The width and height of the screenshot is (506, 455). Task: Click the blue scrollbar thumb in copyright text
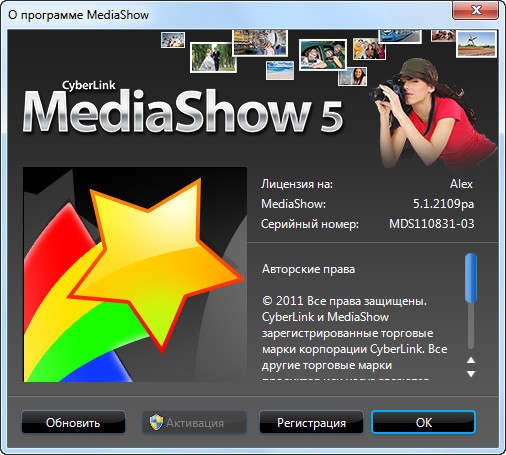click(x=471, y=278)
